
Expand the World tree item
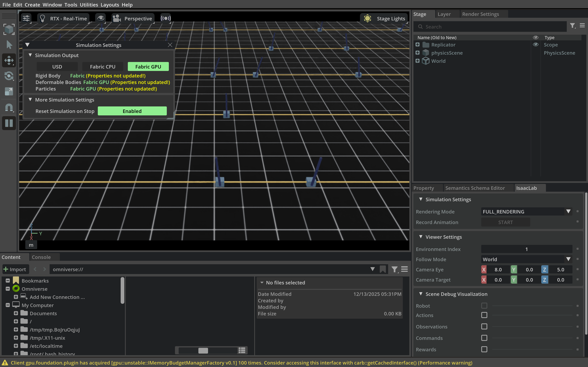pos(418,61)
